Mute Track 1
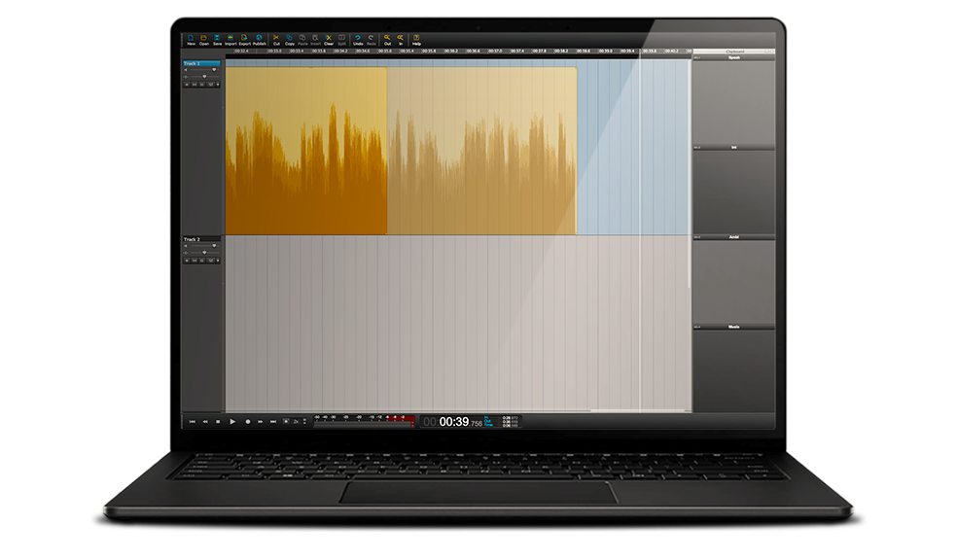This screenshot has height=560, width=957. click(x=195, y=85)
